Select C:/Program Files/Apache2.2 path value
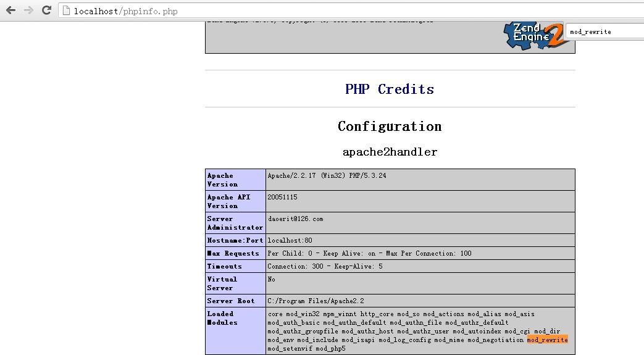The width and height of the screenshot is (644, 355). 316,301
